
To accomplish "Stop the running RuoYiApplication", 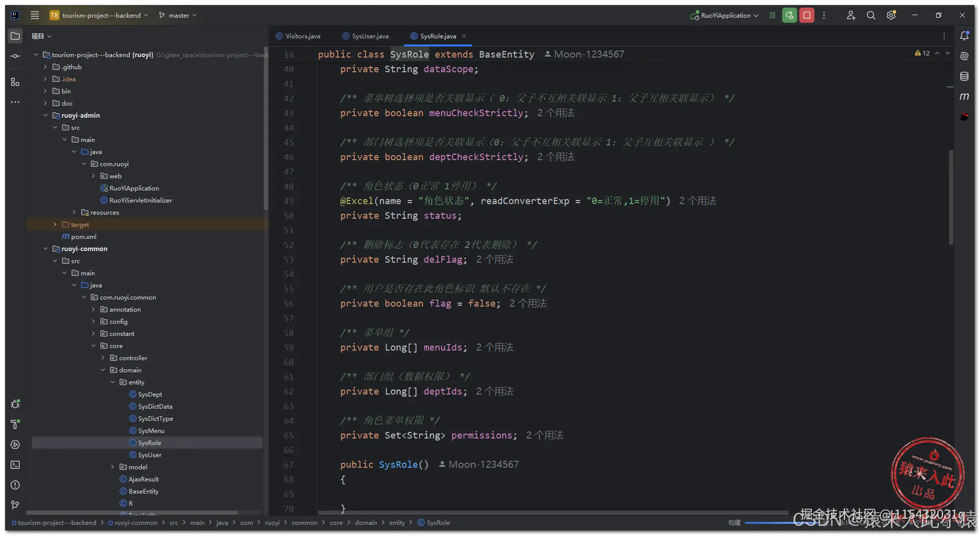I will point(807,15).
